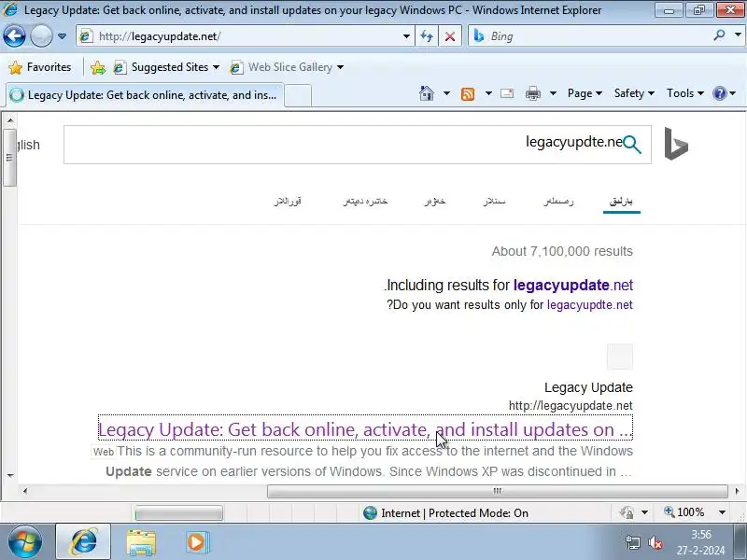
Task: Click the Home page icon
Action: pyautogui.click(x=427, y=93)
